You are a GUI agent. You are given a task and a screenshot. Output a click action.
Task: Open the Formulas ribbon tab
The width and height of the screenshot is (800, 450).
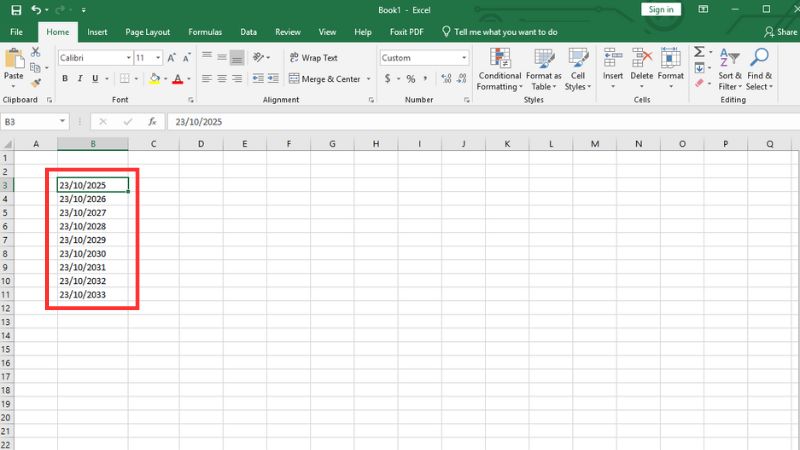[x=204, y=32]
